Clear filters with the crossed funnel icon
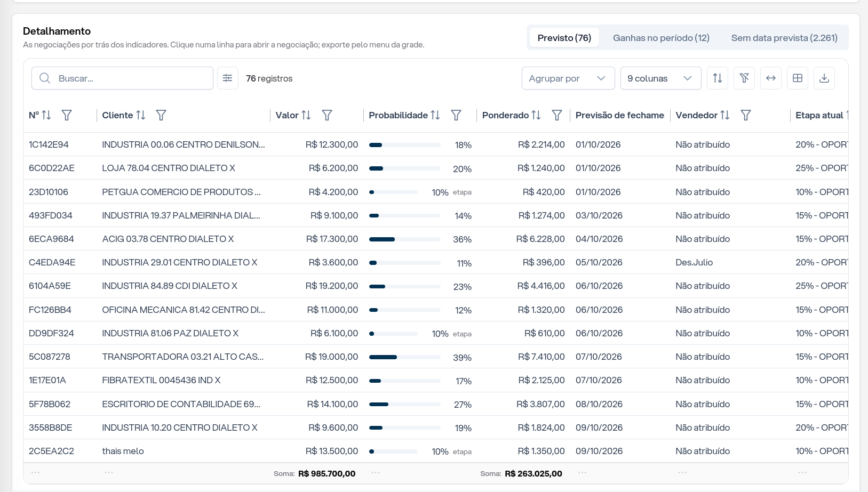868x492 pixels. 744,78
